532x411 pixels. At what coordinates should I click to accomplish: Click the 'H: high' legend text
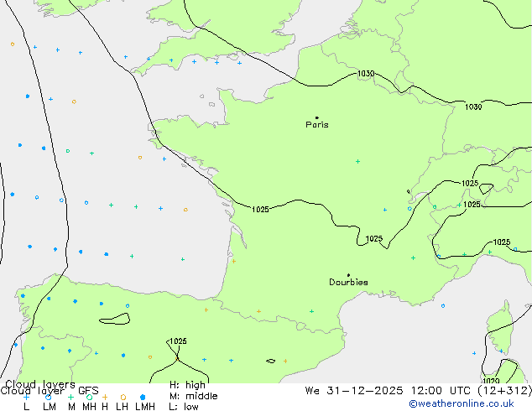click(187, 385)
